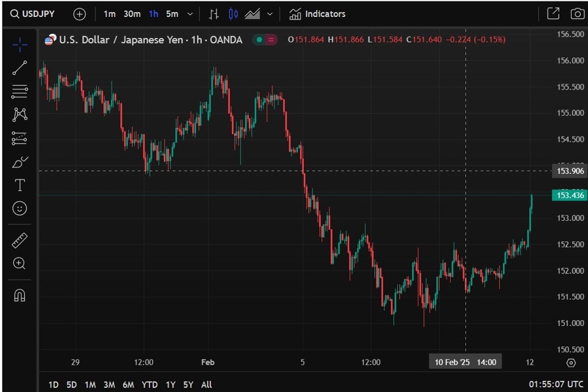Click the Zoom In magnifier tool
588x392 pixels.
coord(20,263)
